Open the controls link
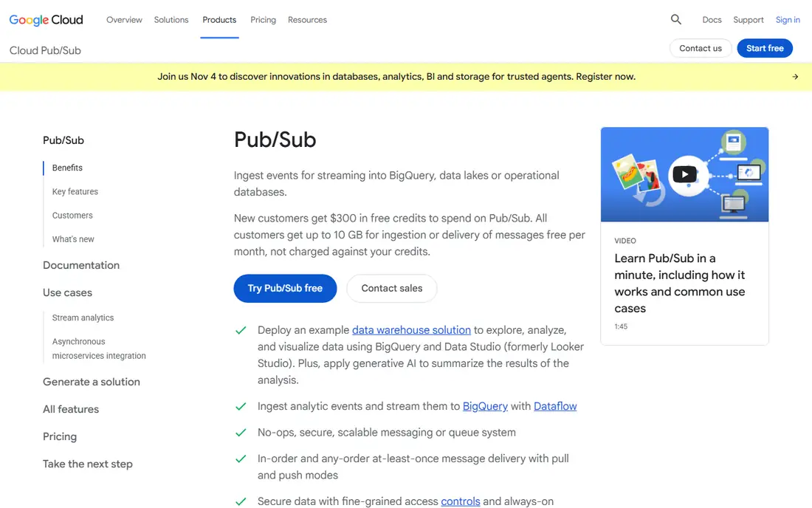The height and width of the screenshot is (508, 812). click(461, 502)
